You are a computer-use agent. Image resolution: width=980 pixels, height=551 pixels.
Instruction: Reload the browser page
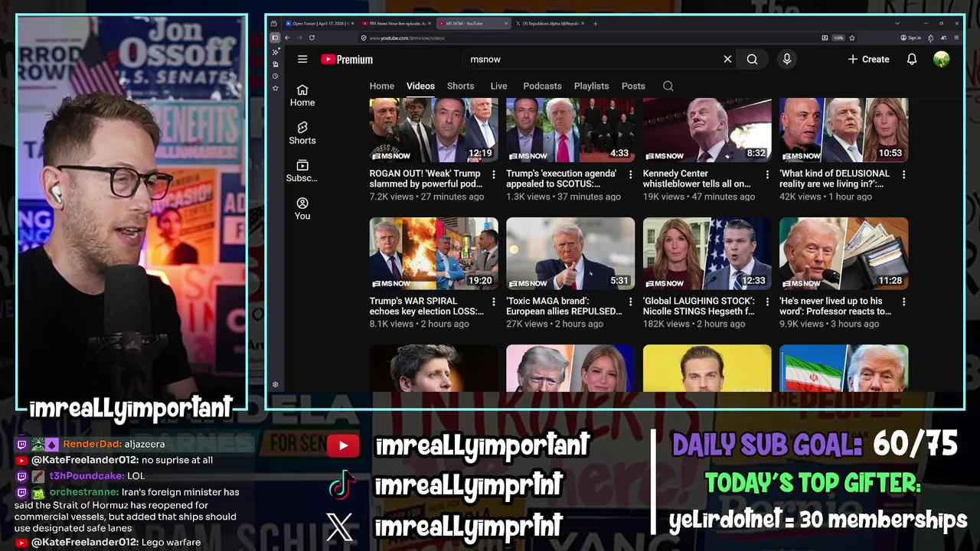pos(312,37)
